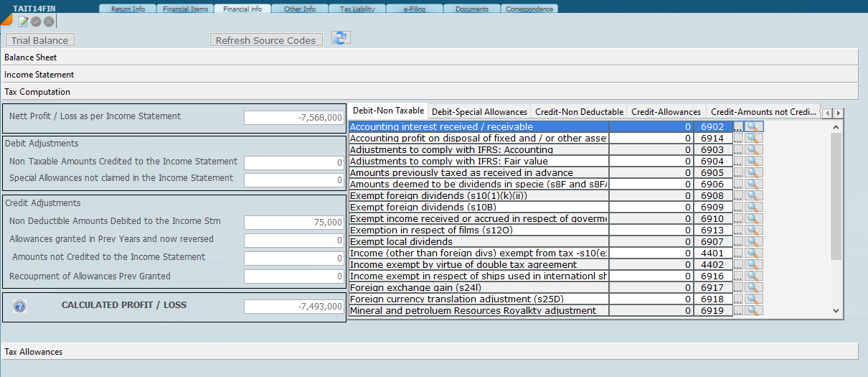Click the Non Deductible Amounts field showing 75,000
Screen dimensions: 868x377
tap(294, 223)
